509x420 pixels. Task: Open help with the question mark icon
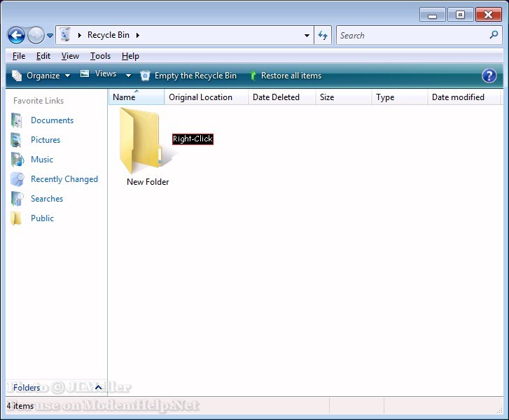(x=489, y=76)
